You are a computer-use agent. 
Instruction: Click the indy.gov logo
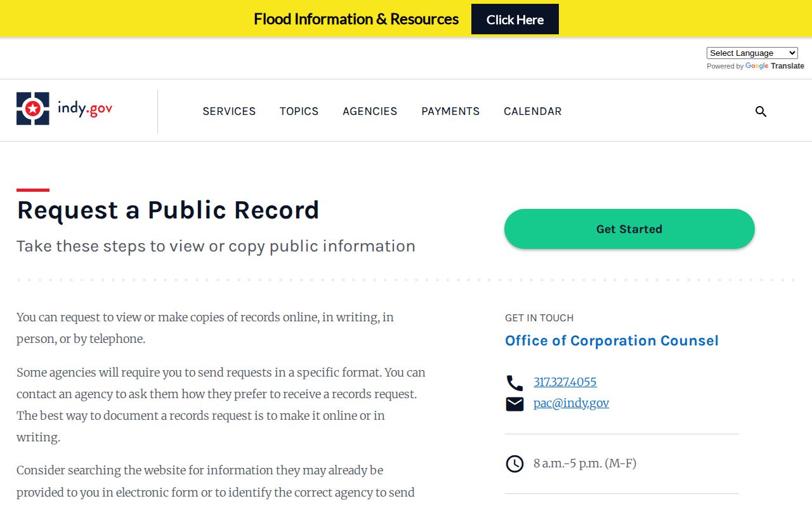click(65, 109)
